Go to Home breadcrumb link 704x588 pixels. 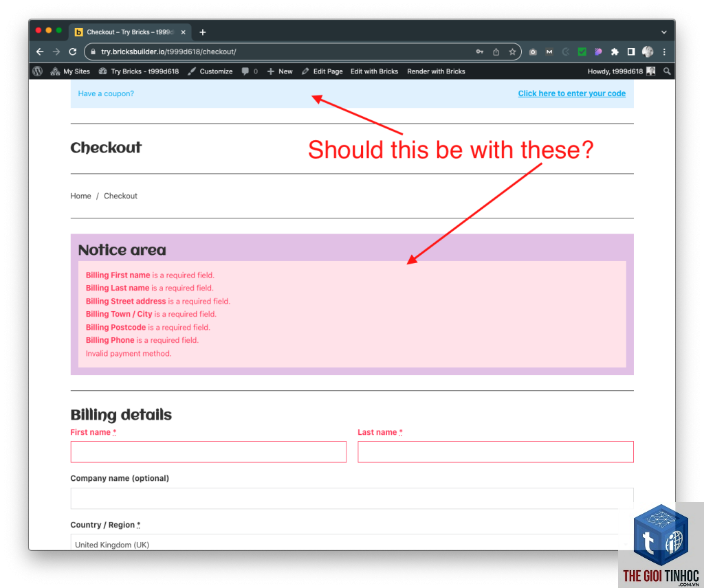pyautogui.click(x=81, y=196)
